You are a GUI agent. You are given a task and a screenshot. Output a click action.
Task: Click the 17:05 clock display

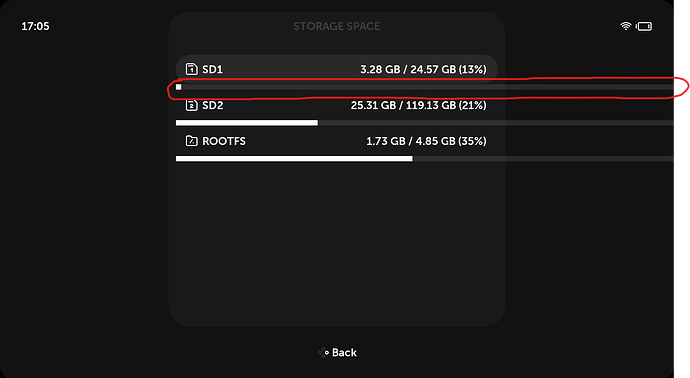click(x=35, y=26)
